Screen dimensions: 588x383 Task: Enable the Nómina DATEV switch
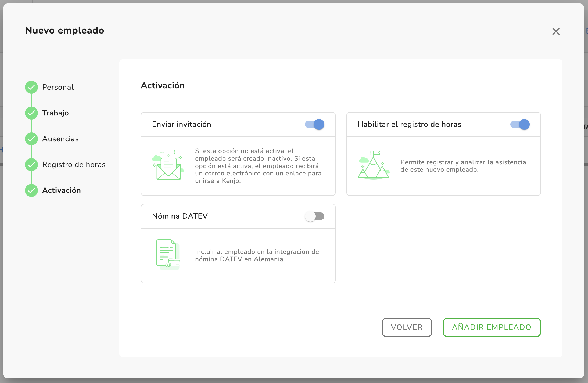[x=315, y=216]
